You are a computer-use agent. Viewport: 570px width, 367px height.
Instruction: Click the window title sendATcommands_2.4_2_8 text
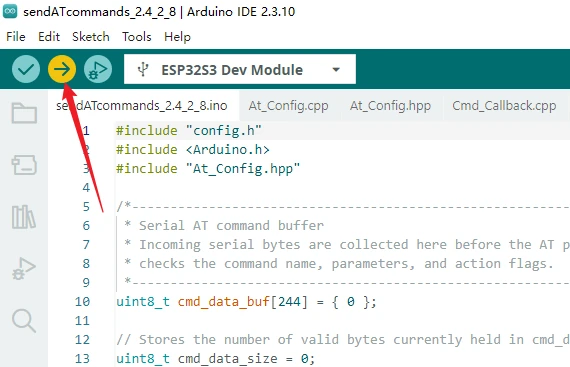click(100, 12)
